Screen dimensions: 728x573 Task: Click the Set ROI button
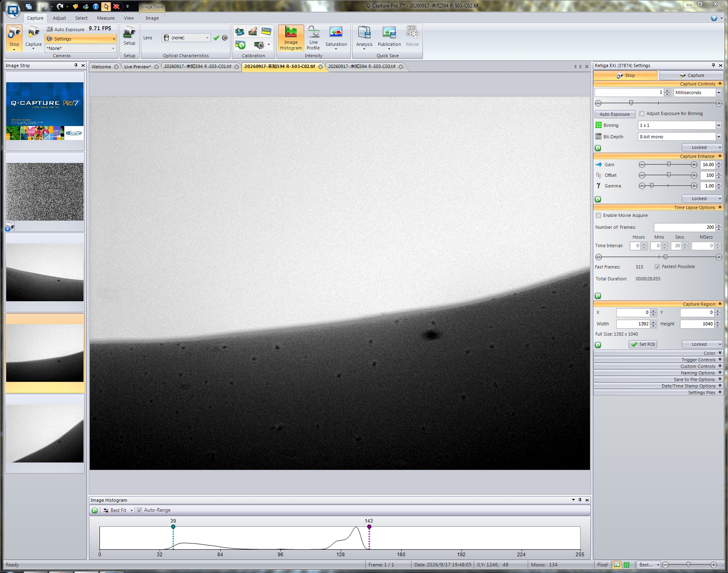(x=643, y=345)
